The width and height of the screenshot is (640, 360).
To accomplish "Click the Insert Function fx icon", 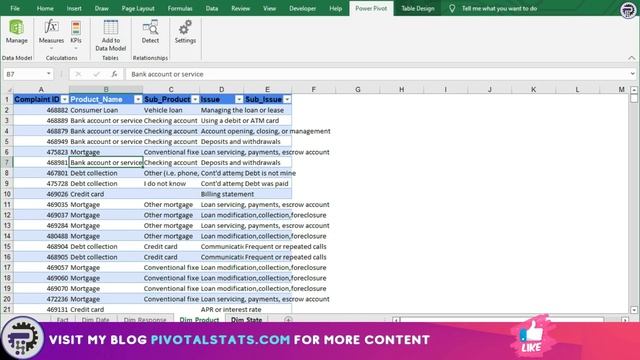I will [114, 74].
